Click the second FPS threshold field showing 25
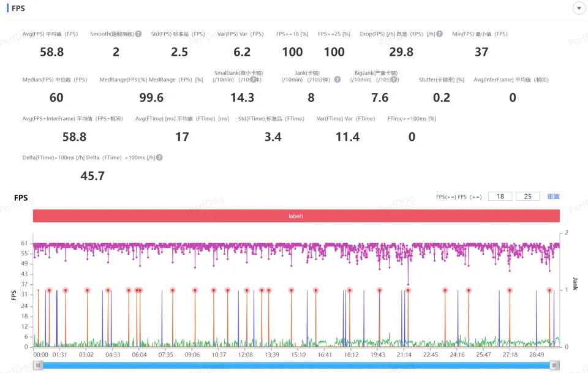Screen dimensions: 588x373 (x=528, y=197)
